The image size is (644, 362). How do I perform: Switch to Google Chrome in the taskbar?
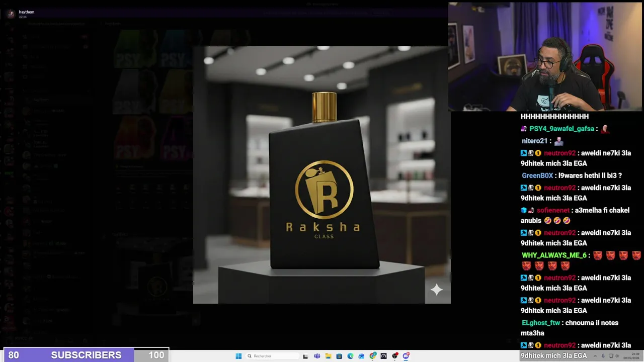pos(373,356)
